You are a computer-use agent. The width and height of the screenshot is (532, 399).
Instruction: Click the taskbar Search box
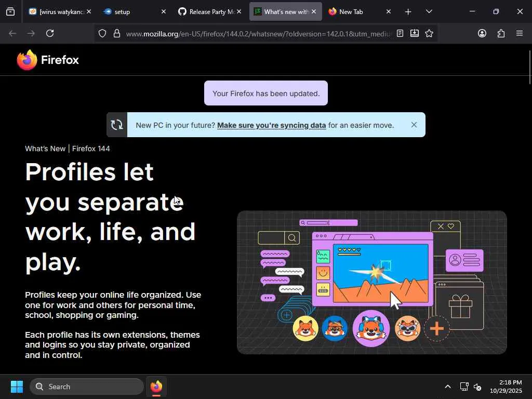point(87,387)
